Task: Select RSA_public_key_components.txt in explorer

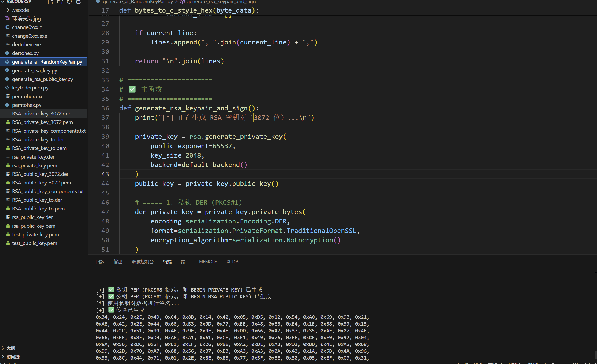Action: pyautogui.click(x=48, y=191)
